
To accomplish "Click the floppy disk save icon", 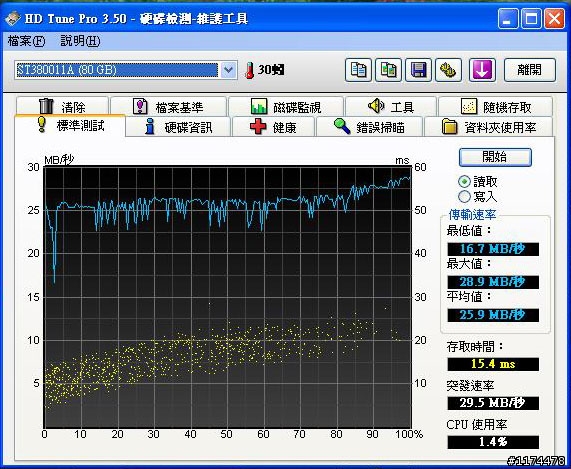I will (418, 70).
